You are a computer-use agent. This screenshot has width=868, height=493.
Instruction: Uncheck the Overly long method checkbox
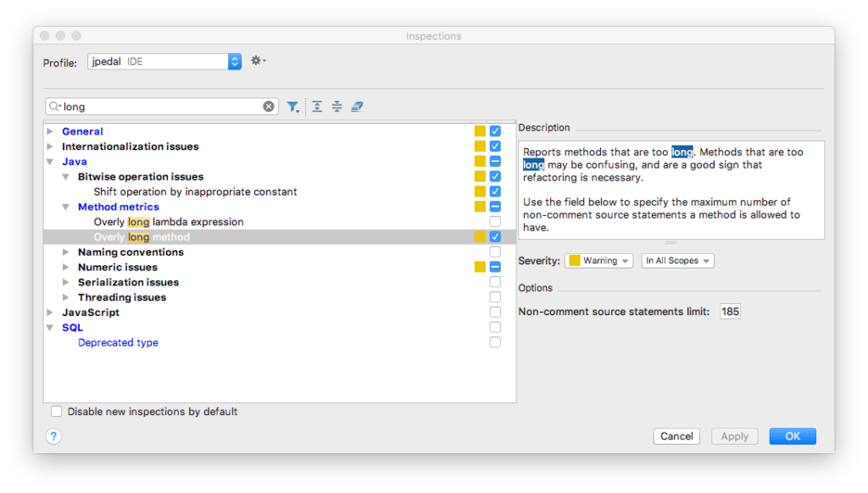pos(495,237)
